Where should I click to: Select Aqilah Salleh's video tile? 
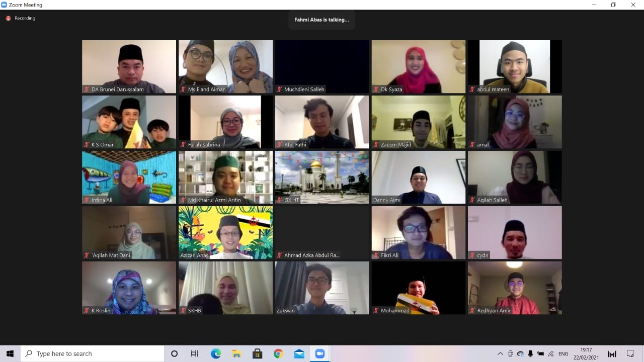[515, 177]
